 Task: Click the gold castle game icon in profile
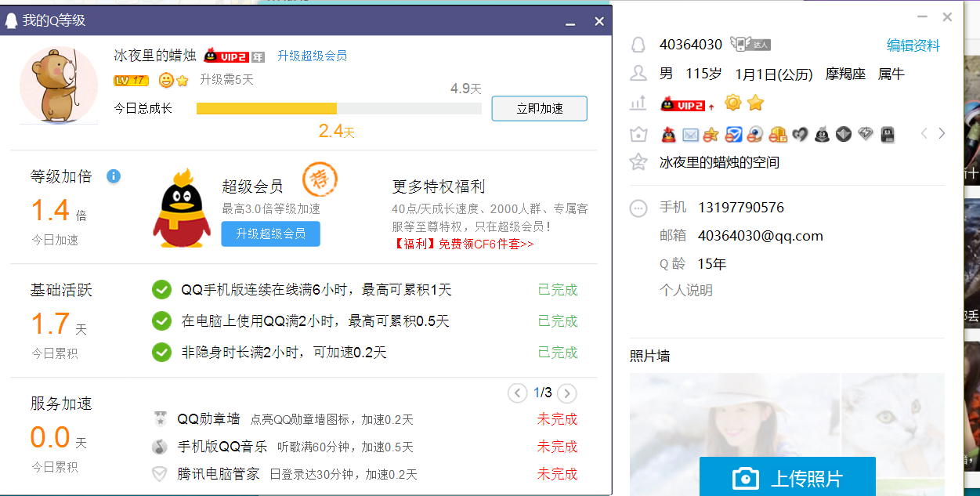pyautogui.click(x=778, y=134)
